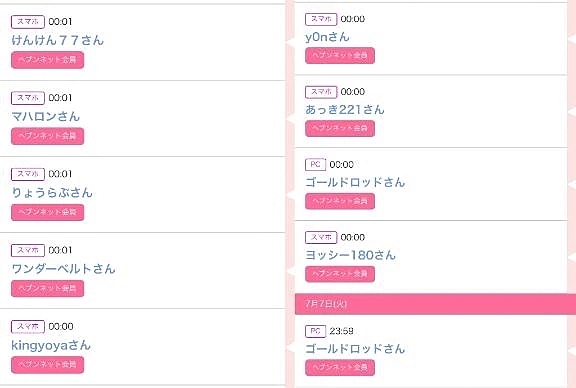This screenshot has height=388, width=576.
Task: Open けんけん７７さん user profile link
Action: 58,40
